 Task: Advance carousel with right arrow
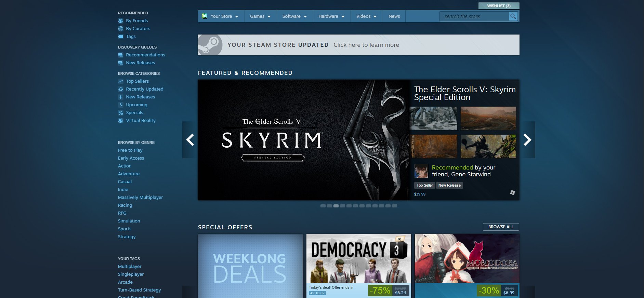(x=527, y=139)
